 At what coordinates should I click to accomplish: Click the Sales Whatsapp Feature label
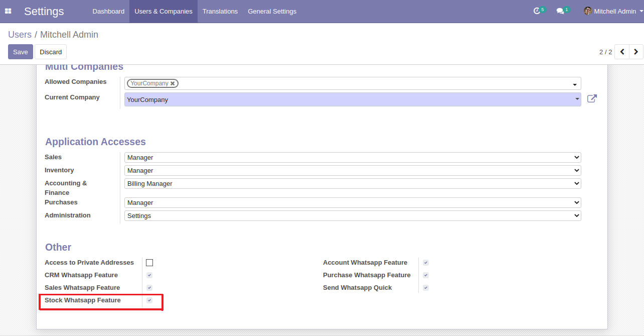coord(82,288)
